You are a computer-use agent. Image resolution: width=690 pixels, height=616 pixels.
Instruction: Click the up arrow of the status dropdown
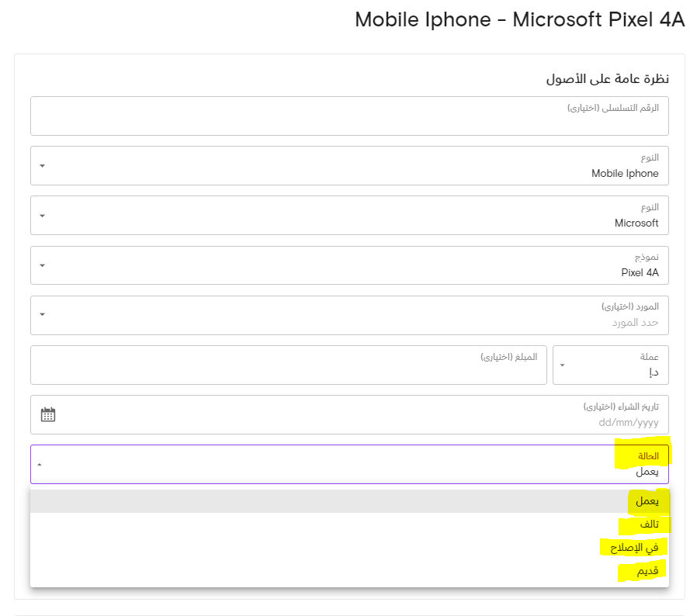40,465
